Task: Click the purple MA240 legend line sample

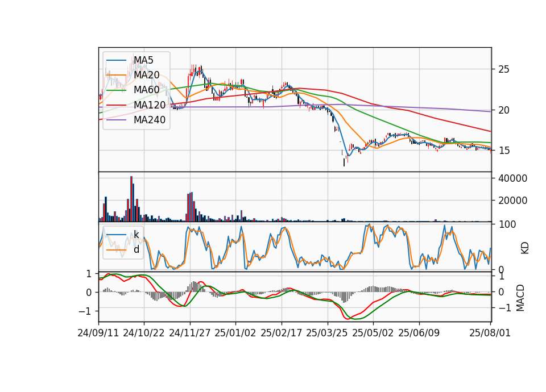Action: coord(116,120)
